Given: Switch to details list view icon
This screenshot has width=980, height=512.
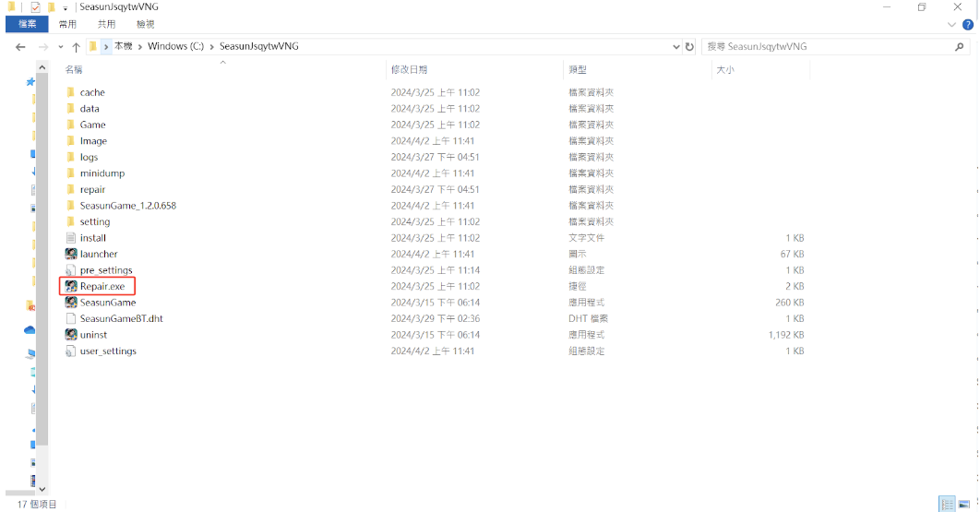Looking at the screenshot, I should [947, 504].
